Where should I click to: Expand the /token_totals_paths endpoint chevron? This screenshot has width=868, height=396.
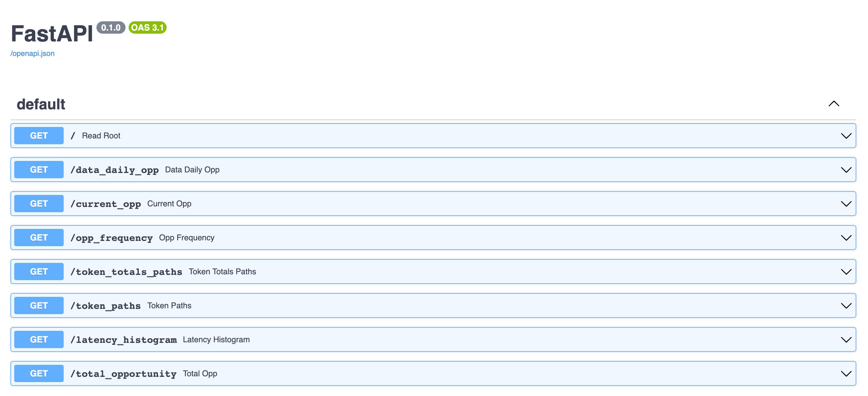846,272
